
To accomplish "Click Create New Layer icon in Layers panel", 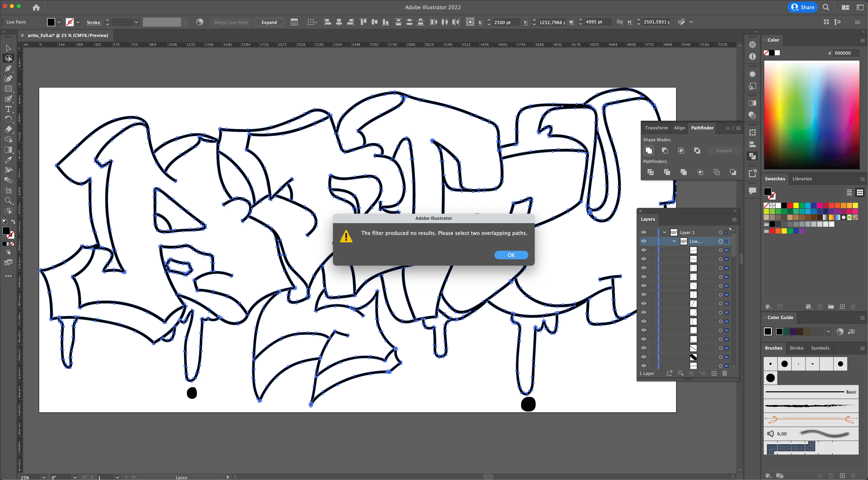I will (714, 373).
